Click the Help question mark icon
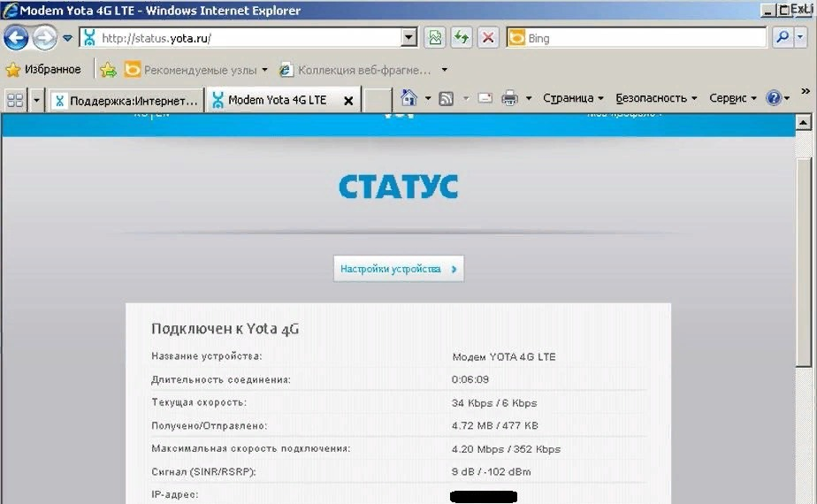 click(x=774, y=98)
